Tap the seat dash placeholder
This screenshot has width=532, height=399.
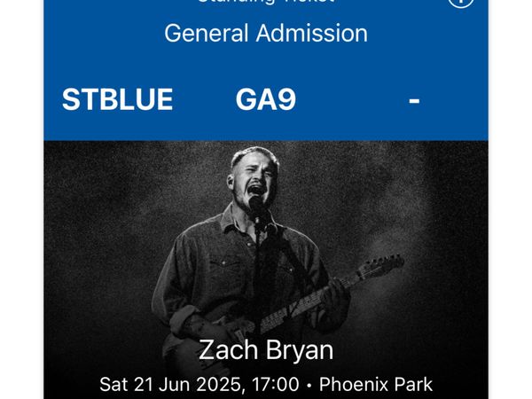[414, 100]
